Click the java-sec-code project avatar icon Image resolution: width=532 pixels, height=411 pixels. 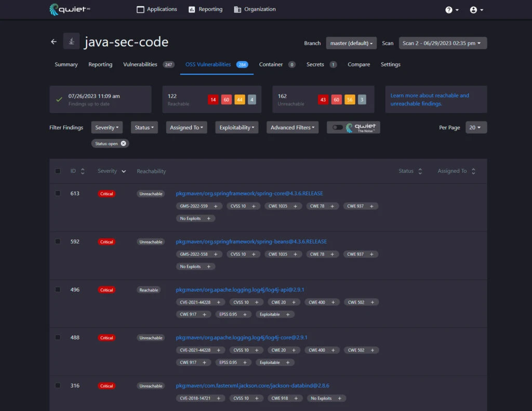point(71,41)
